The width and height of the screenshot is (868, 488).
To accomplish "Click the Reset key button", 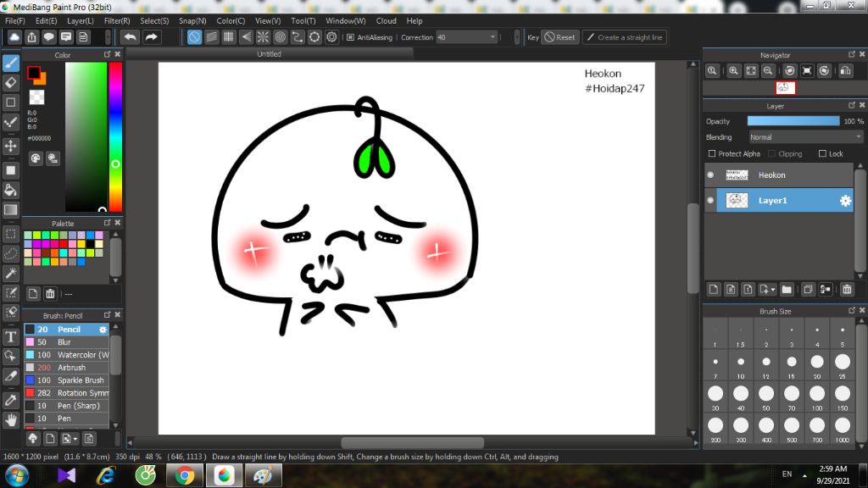I will point(559,37).
